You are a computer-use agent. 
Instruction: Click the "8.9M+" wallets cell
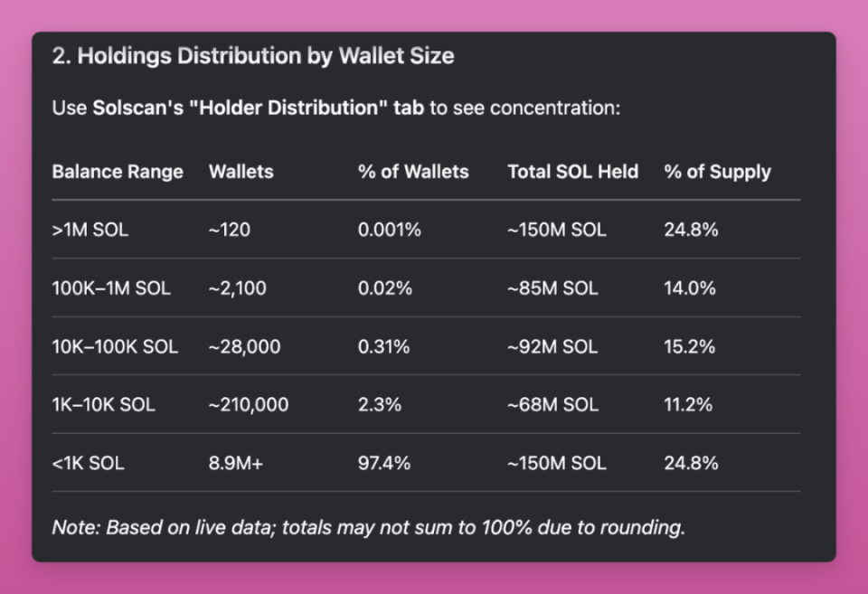coord(235,463)
